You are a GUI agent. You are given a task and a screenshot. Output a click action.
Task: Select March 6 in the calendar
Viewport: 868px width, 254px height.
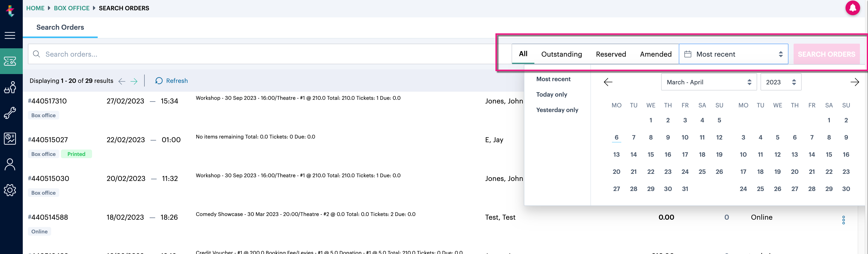click(x=616, y=137)
